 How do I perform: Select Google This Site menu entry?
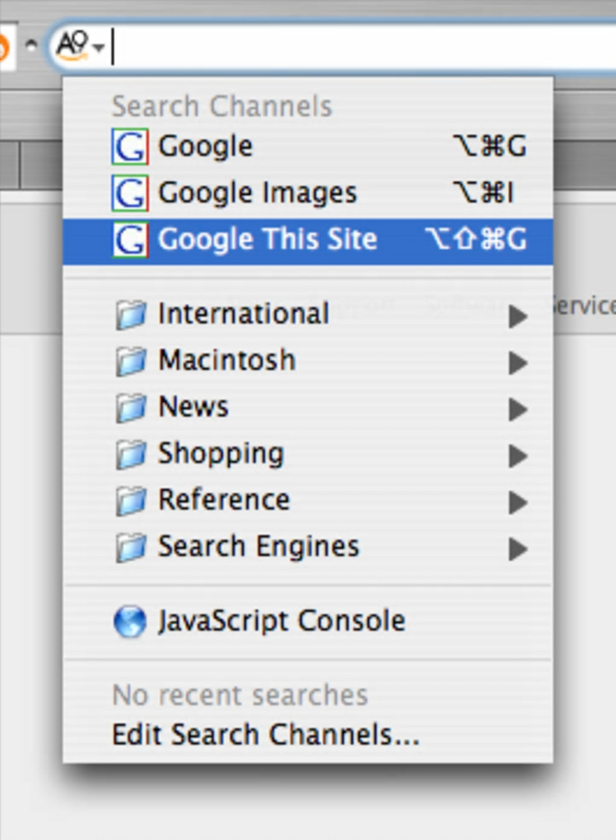267,240
